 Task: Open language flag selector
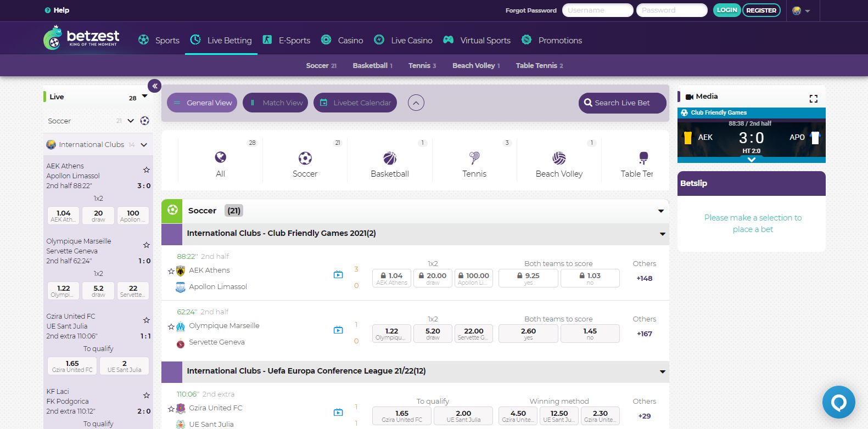(801, 10)
